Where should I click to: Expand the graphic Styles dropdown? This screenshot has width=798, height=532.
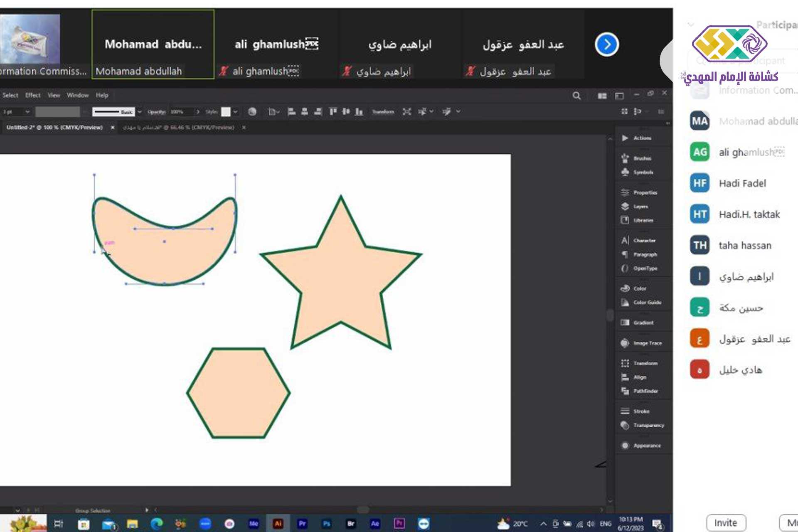235,111
